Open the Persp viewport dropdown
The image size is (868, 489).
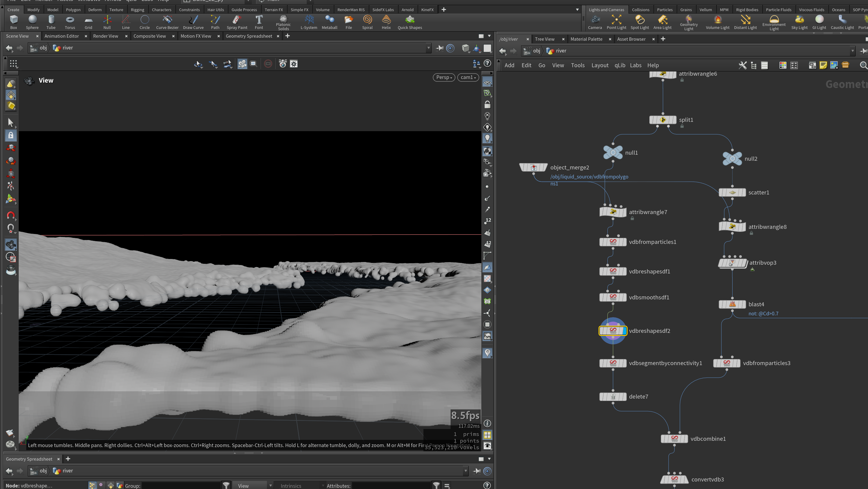pyautogui.click(x=444, y=77)
